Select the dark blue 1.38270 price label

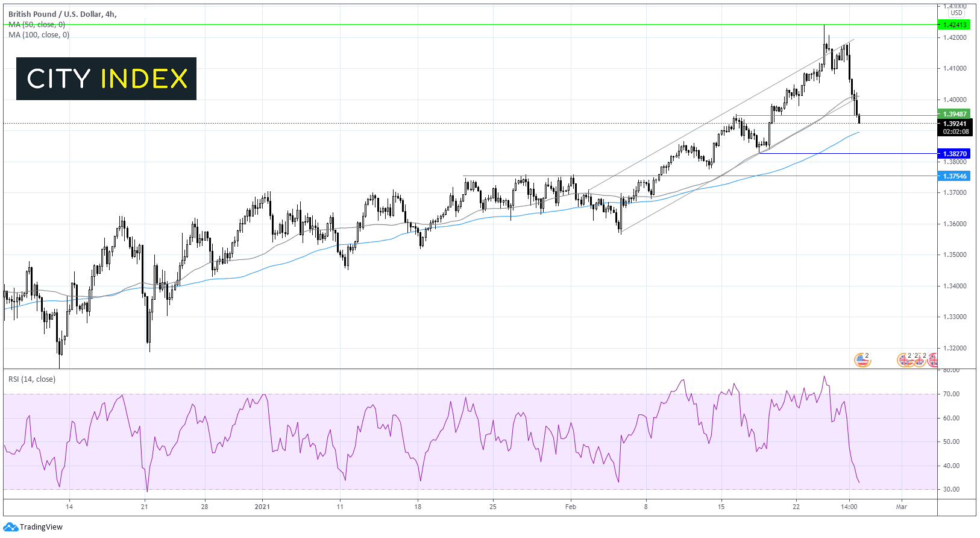click(x=954, y=154)
